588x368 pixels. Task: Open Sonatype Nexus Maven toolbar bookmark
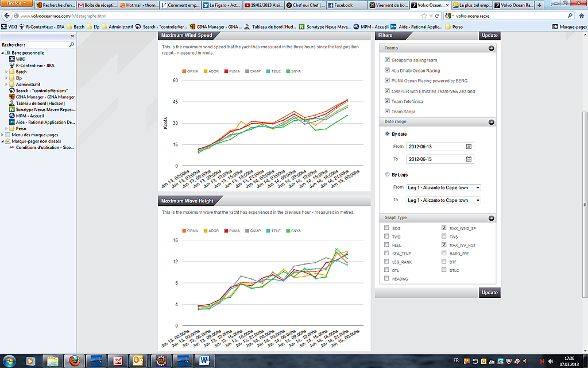(325, 26)
